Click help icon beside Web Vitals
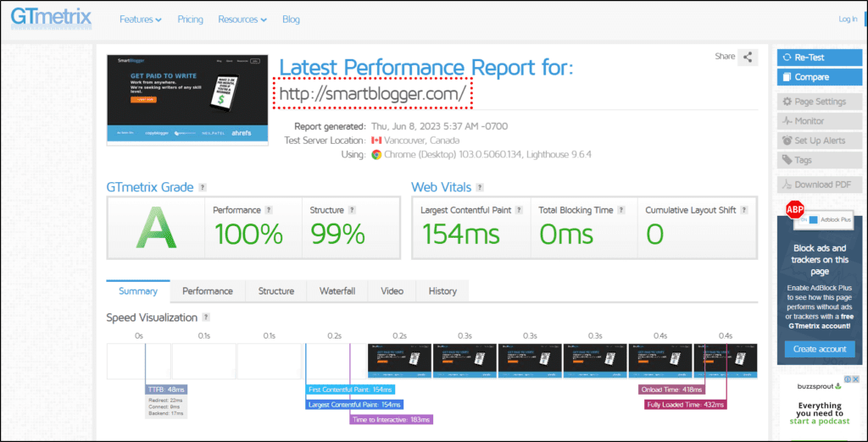This screenshot has width=868, height=442. [x=480, y=187]
